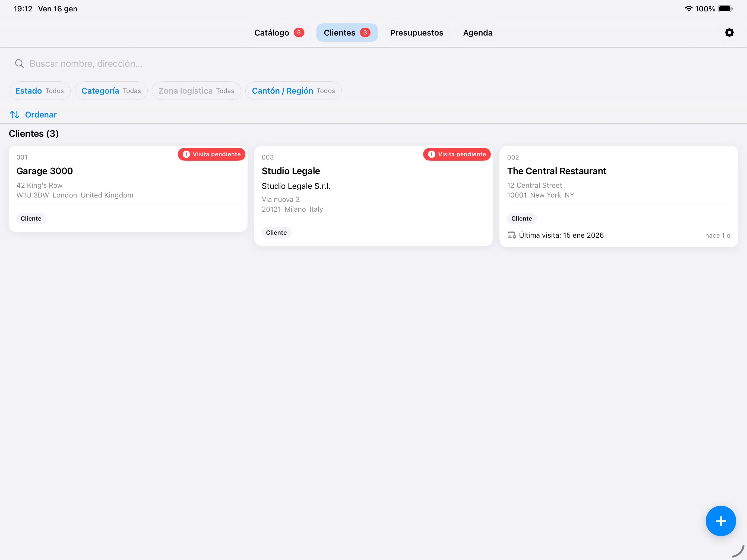Click the Cliente tag on The Central Restaurant
Screen dimensions: 747x560
click(x=521, y=218)
